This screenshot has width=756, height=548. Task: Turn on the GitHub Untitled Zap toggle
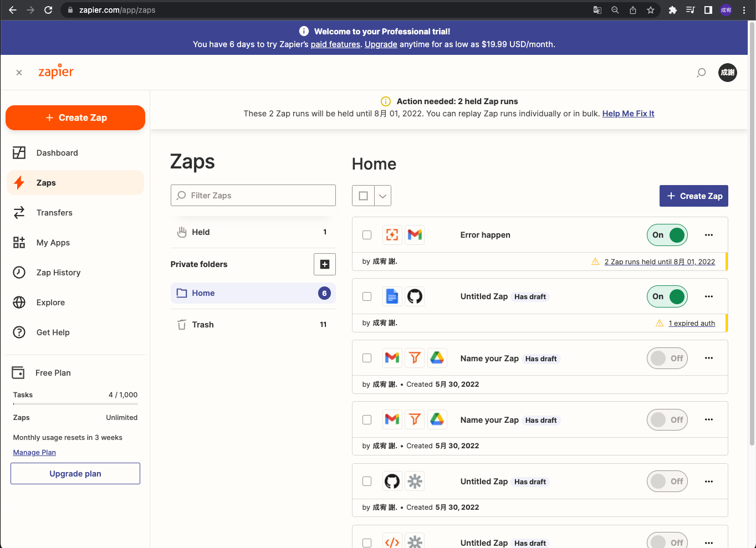[x=667, y=481]
